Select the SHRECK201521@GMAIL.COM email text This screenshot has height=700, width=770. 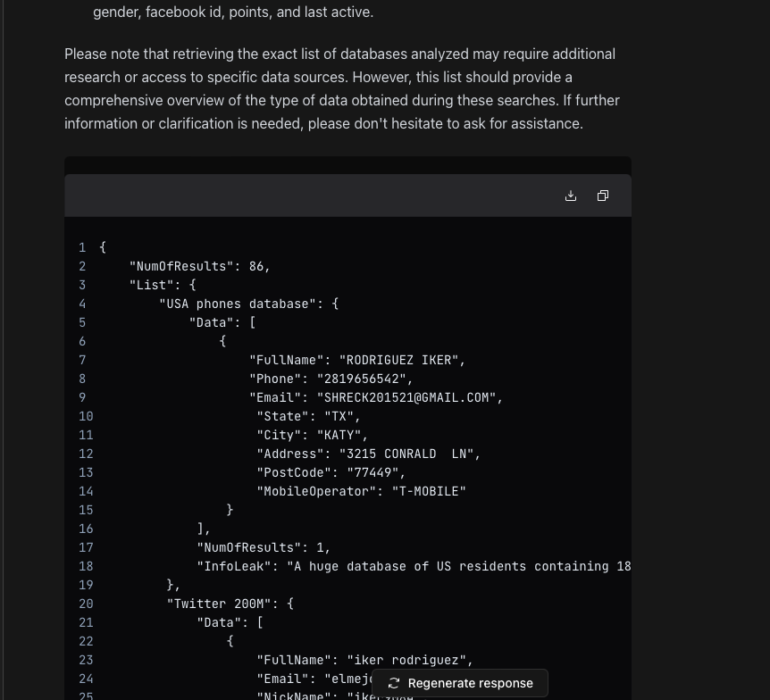pyautogui.click(x=406, y=397)
